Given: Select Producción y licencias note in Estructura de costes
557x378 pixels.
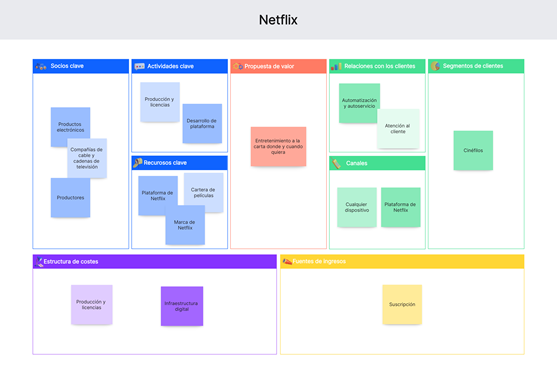Looking at the screenshot, I should (92, 305).
